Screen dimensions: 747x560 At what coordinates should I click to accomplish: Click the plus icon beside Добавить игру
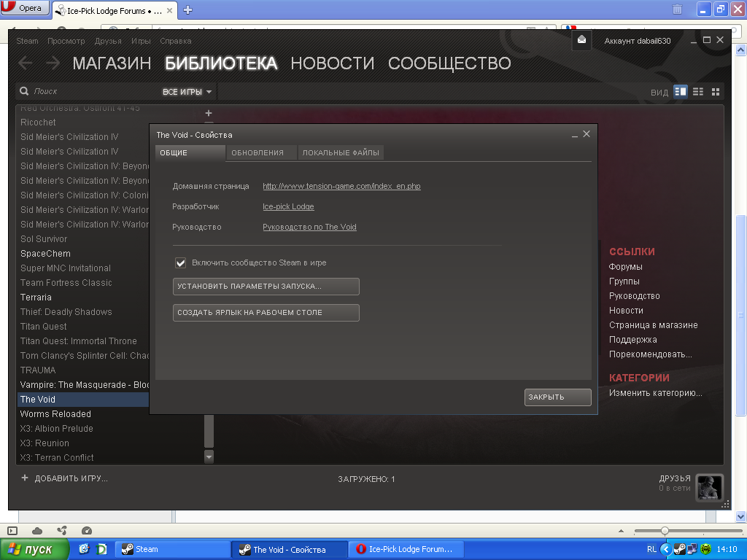click(x=25, y=478)
